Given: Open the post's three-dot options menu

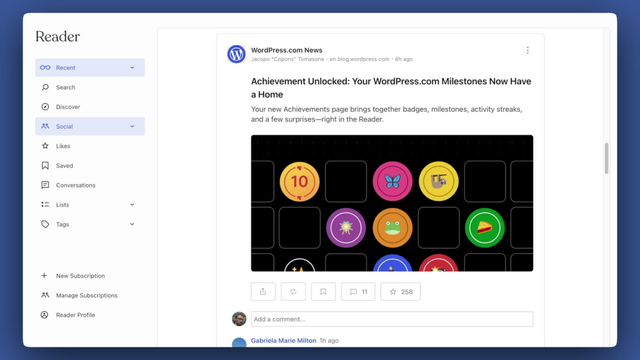Looking at the screenshot, I should 527,50.
